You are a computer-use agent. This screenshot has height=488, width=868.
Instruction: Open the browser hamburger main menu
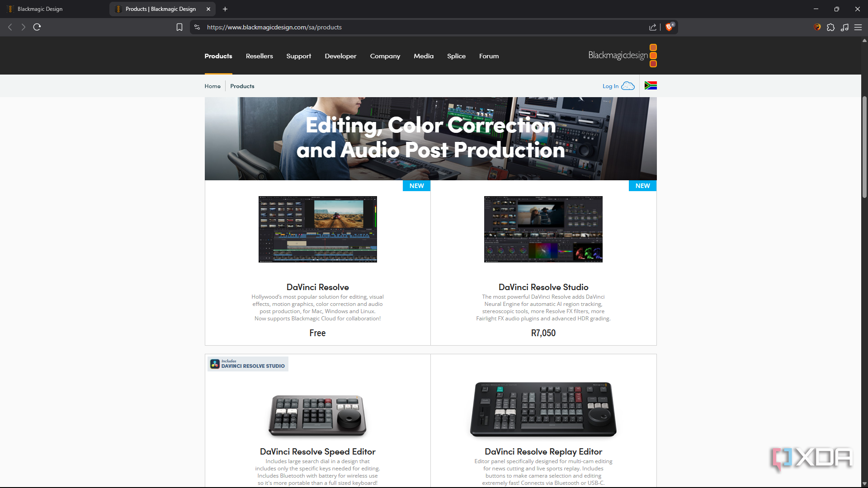click(858, 27)
